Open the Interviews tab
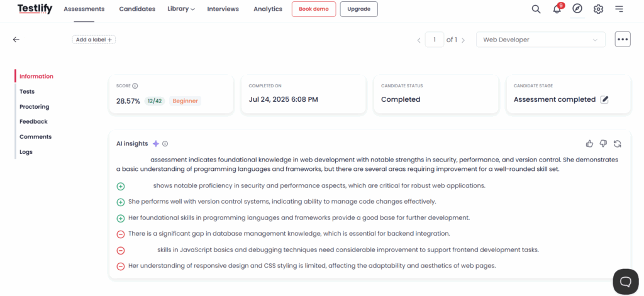This screenshot has width=644, height=296. point(223,9)
